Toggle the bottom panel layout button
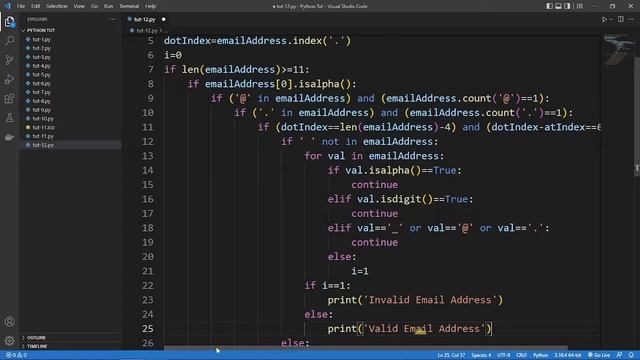Screen dimensions: 640x360 click(558, 6)
